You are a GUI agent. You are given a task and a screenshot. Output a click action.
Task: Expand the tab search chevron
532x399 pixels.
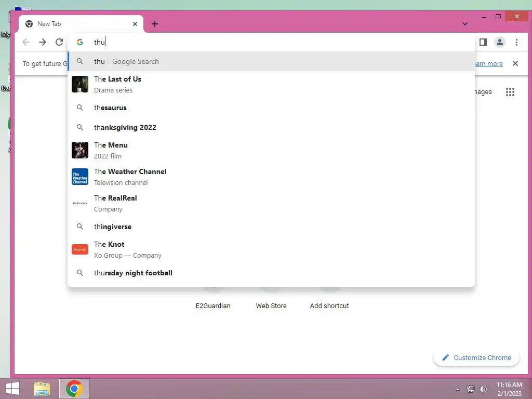tap(465, 24)
